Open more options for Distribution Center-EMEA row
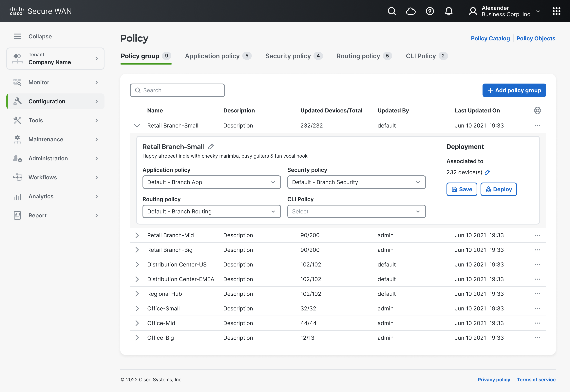 pyautogui.click(x=537, y=279)
